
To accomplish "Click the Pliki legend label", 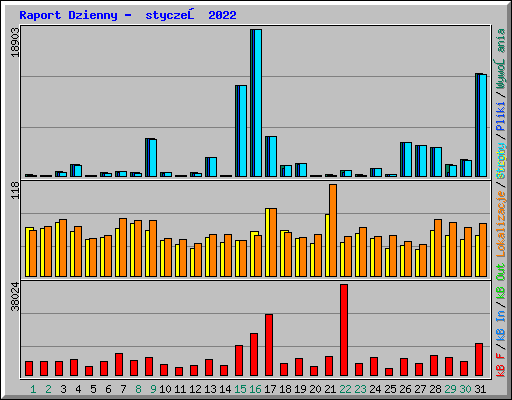I will pyautogui.click(x=501, y=117).
